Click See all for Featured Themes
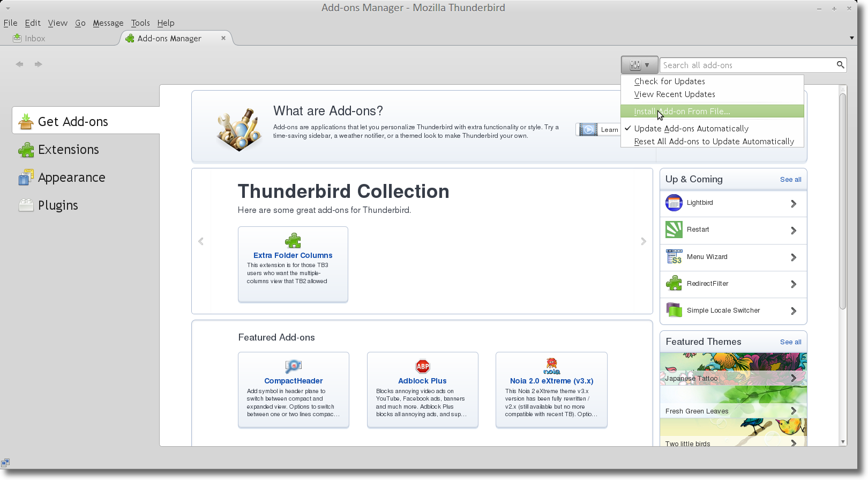Image resolution: width=868 pixels, height=480 pixels. [x=790, y=342]
